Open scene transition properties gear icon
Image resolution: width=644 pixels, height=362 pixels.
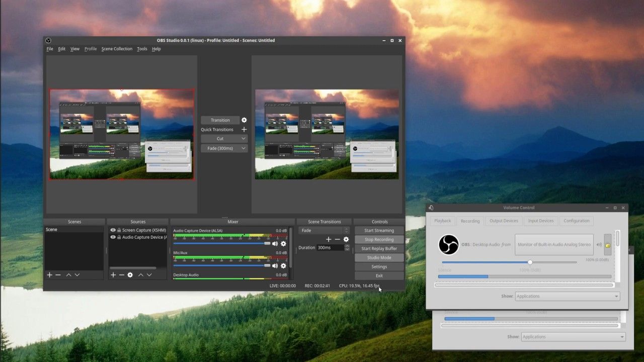(346, 239)
